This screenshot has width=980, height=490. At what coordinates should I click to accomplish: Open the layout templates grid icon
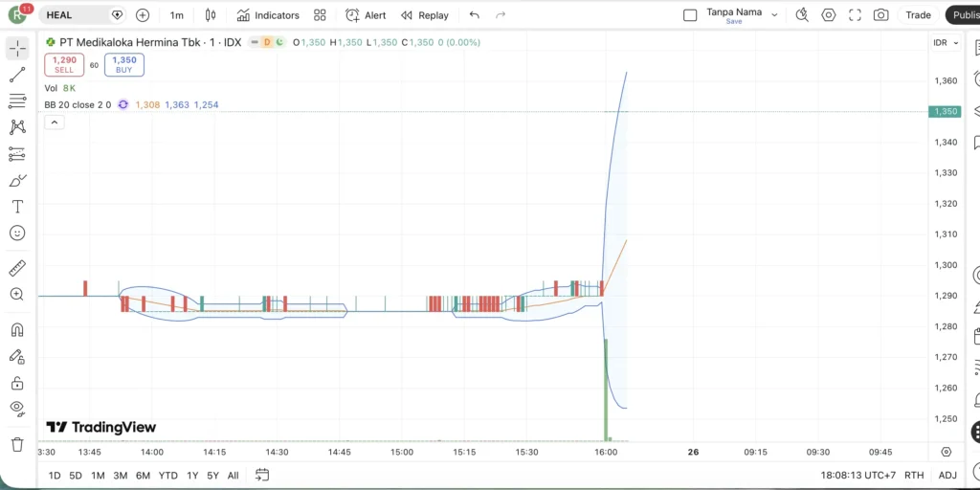coord(320,15)
